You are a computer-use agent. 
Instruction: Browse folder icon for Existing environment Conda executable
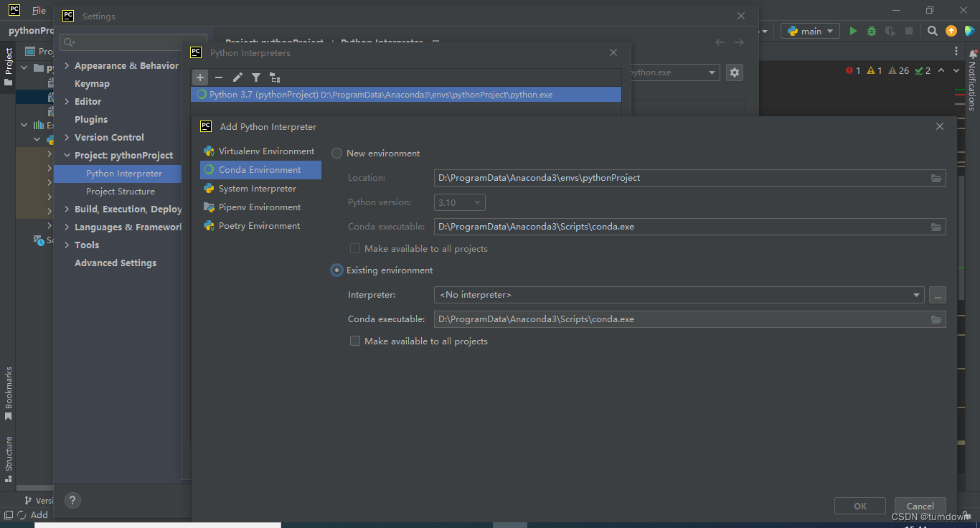[x=936, y=319]
